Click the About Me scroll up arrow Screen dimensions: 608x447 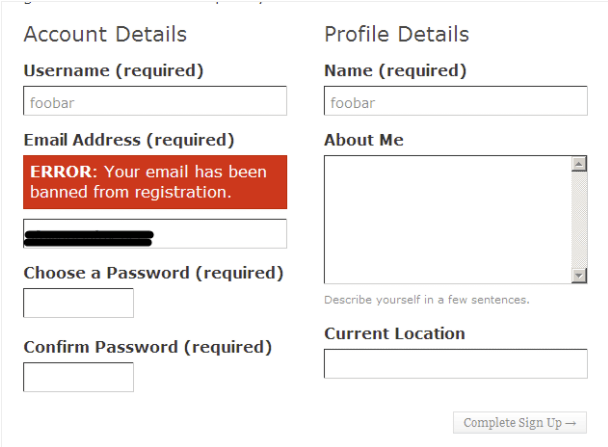click(x=579, y=163)
